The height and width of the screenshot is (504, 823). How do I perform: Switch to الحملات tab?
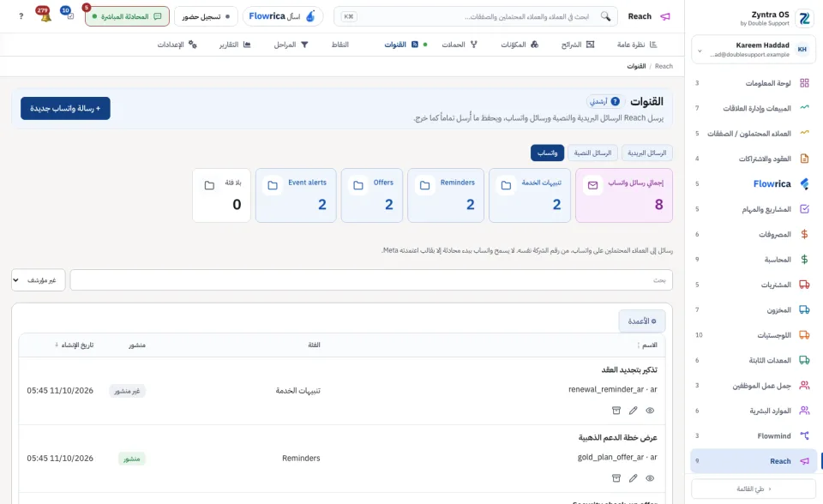point(460,45)
